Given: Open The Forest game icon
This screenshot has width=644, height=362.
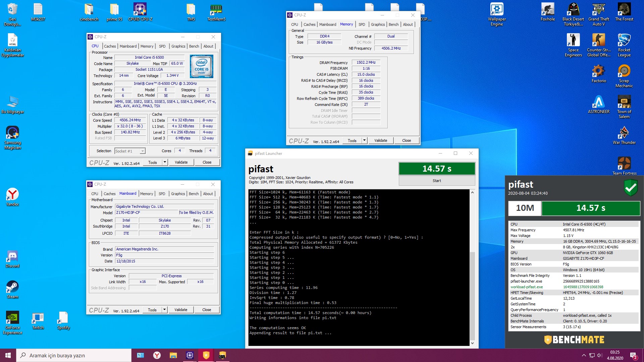Looking at the screenshot, I should pos(624,12).
